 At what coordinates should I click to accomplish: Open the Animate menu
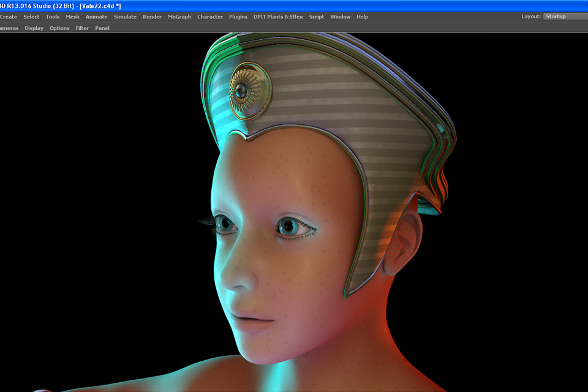click(96, 17)
